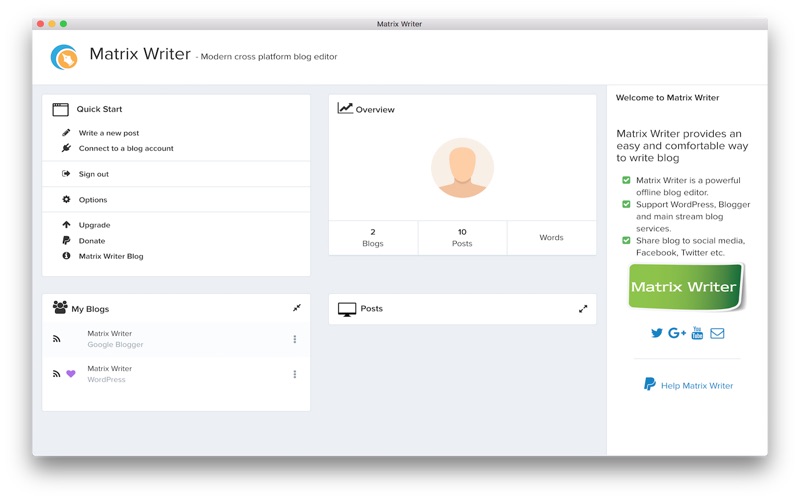The width and height of the screenshot is (800, 500).
Task: Select Connect to a blog account
Action: (126, 148)
